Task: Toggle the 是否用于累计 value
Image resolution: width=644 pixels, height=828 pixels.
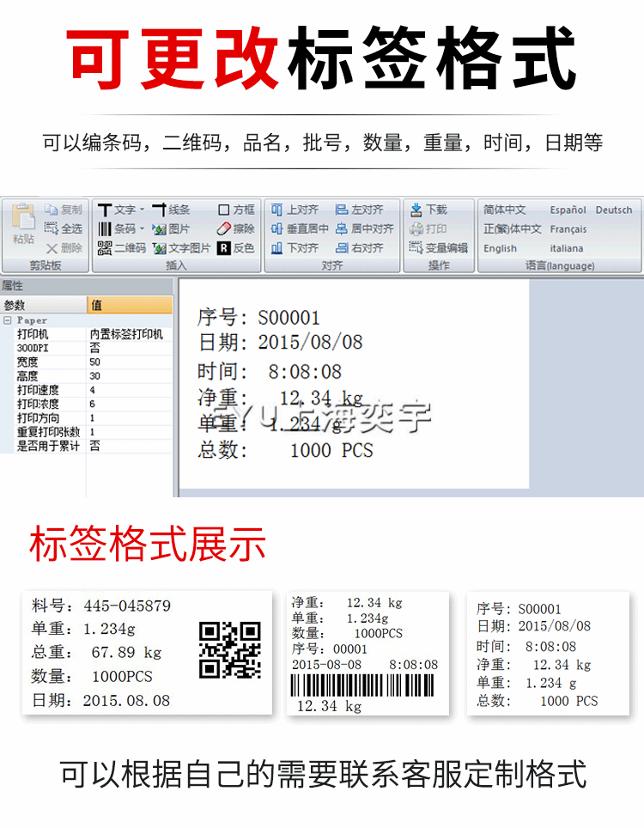Action: [x=94, y=446]
